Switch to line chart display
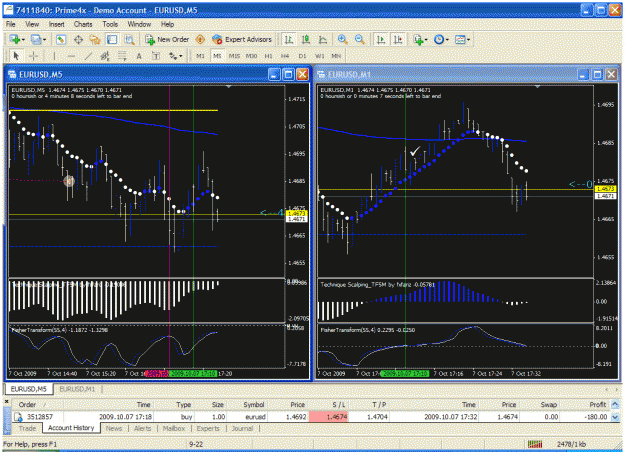The image size is (625, 452). pyautogui.click(x=323, y=39)
